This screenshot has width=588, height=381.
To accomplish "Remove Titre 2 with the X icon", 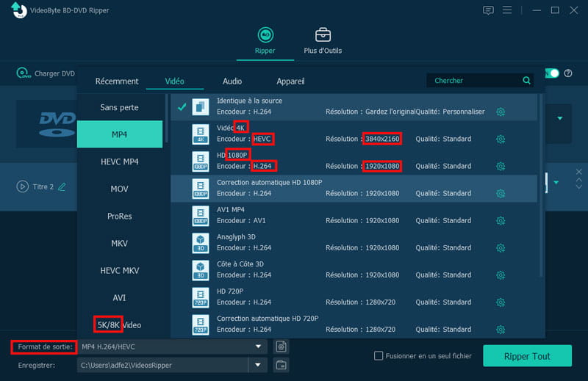I will tap(579, 172).
